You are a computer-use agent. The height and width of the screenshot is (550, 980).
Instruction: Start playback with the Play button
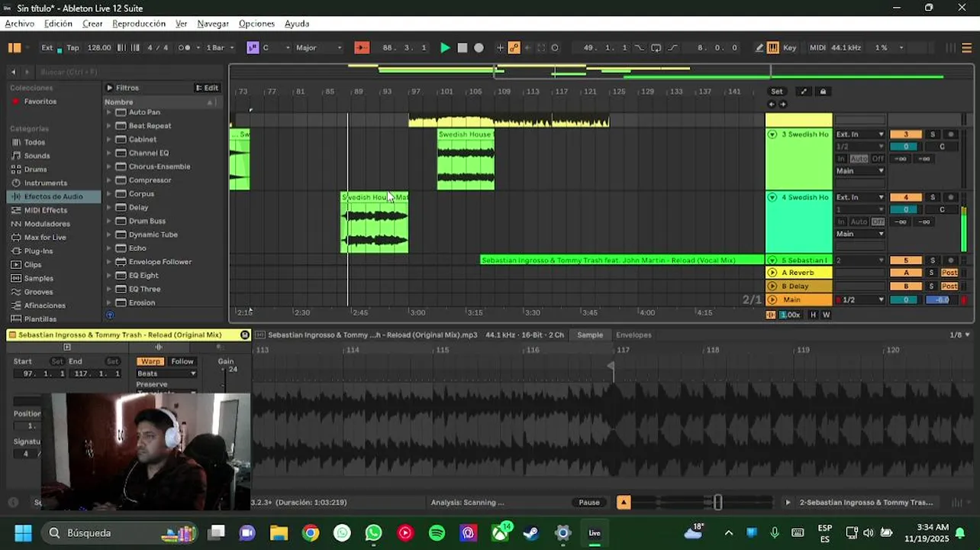(445, 47)
